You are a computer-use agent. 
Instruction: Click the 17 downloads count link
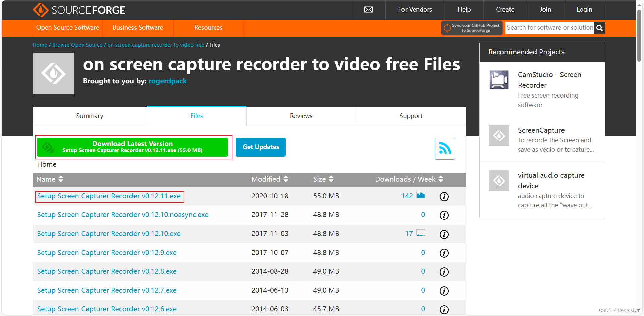(x=409, y=234)
